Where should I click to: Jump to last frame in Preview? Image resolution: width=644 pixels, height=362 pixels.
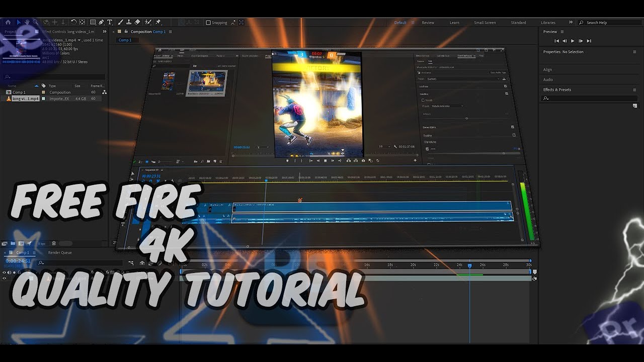pyautogui.click(x=589, y=41)
